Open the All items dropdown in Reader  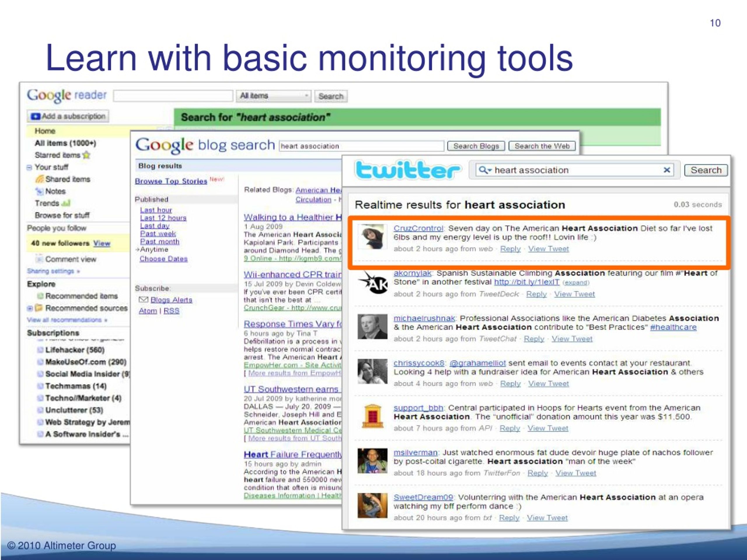click(273, 96)
